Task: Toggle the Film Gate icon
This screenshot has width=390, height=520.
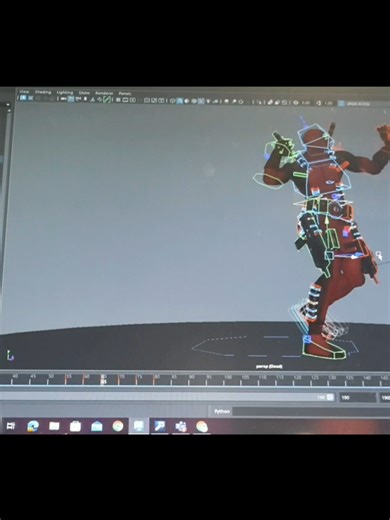Action: (x=126, y=100)
